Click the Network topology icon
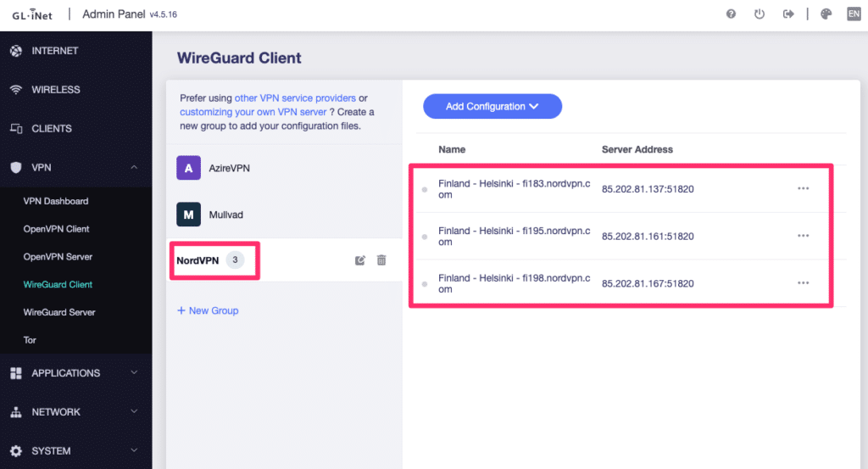The height and width of the screenshot is (469, 868). (x=16, y=412)
